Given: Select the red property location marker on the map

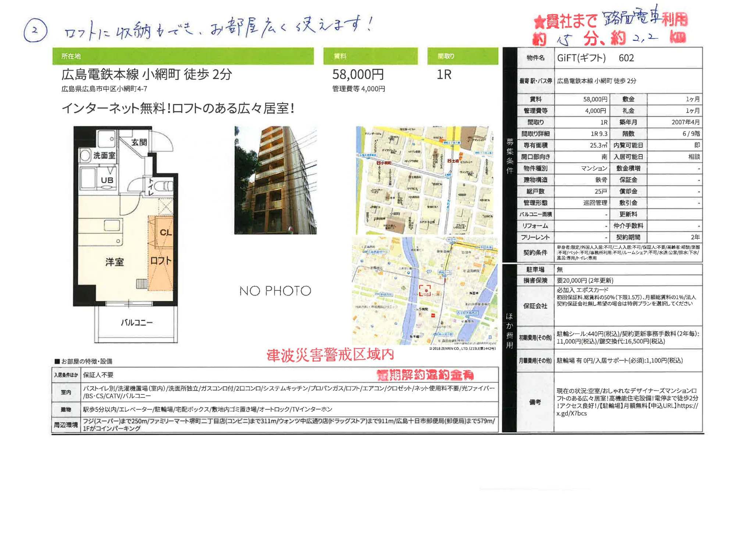Looking at the screenshot, I should pyautogui.click(x=426, y=290).
